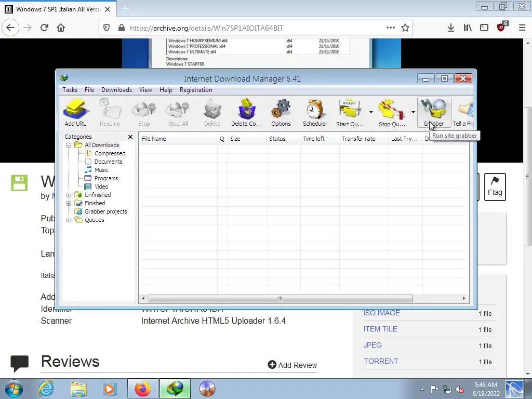Viewport: 532px width, 399px height.
Task: Reload the Firefox page
Action: tap(45, 28)
